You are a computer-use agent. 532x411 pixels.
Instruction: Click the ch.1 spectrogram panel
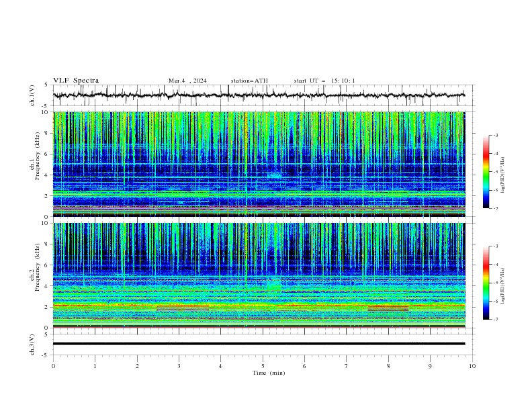(259, 164)
